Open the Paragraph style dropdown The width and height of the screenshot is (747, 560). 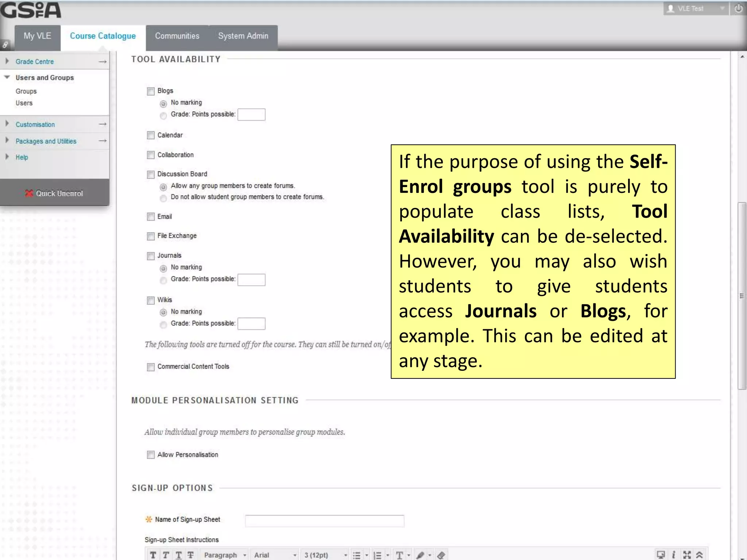(225, 555)
